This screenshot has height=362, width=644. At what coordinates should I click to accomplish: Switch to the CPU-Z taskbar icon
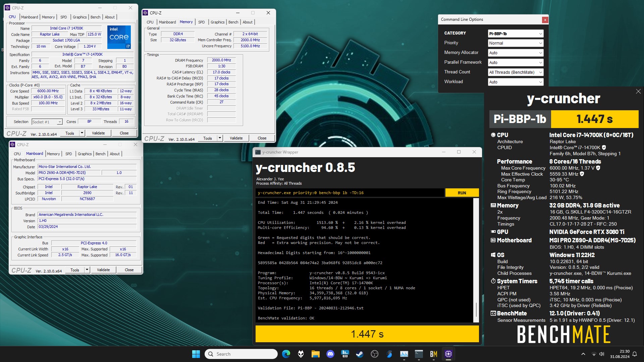click(448, 354)
